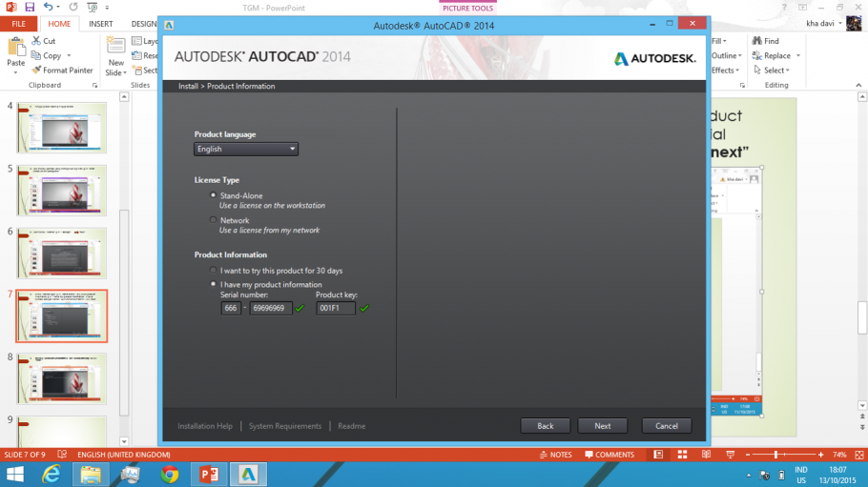Viewport: 868px width, 487px height.
Task: Select slide 6 thumbnail
Action: (61, 253)
